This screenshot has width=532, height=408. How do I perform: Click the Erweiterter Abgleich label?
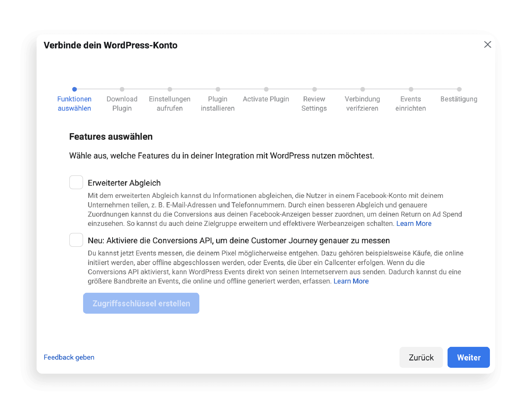[x=124, y=183]
